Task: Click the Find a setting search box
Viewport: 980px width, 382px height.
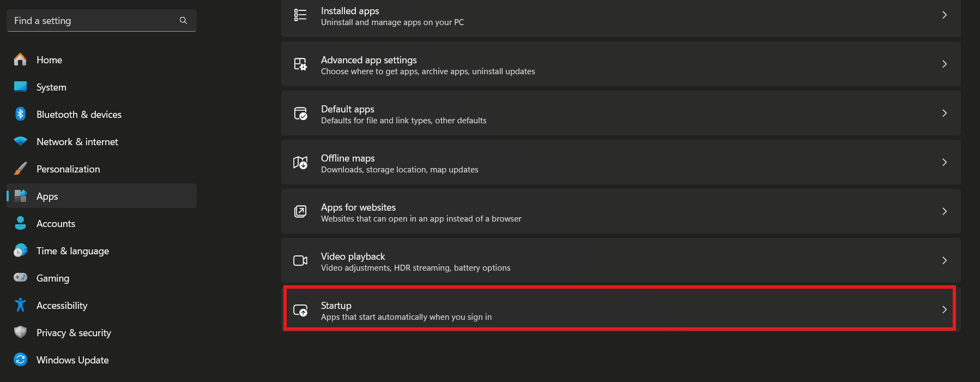Action: [x=101, y=21]
